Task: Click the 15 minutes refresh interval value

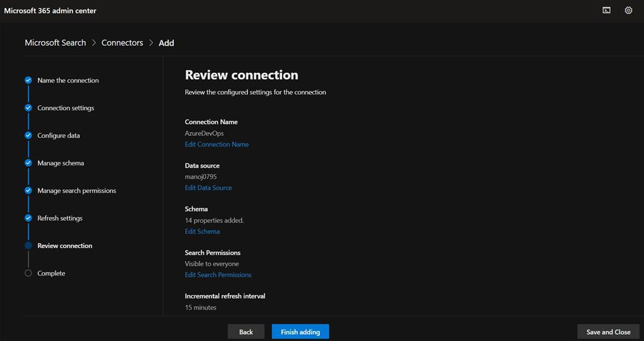Action: pyautogui.click(x=200, y=308)
